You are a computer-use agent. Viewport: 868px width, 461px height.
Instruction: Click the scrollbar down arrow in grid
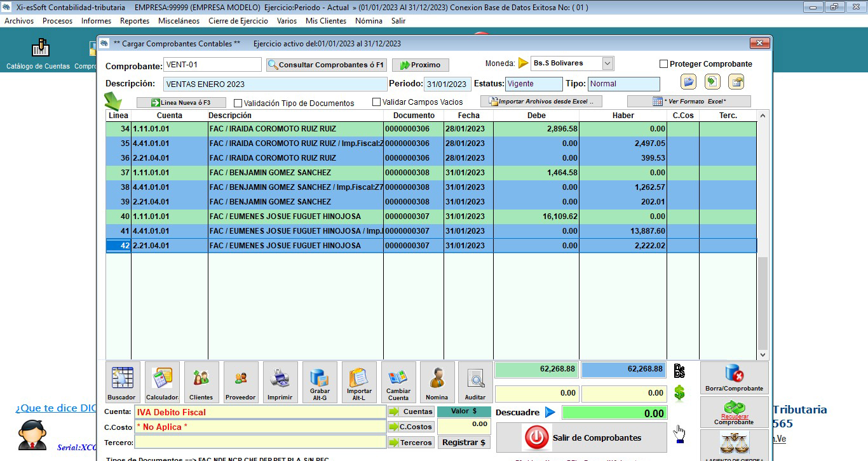coord(763,356)
